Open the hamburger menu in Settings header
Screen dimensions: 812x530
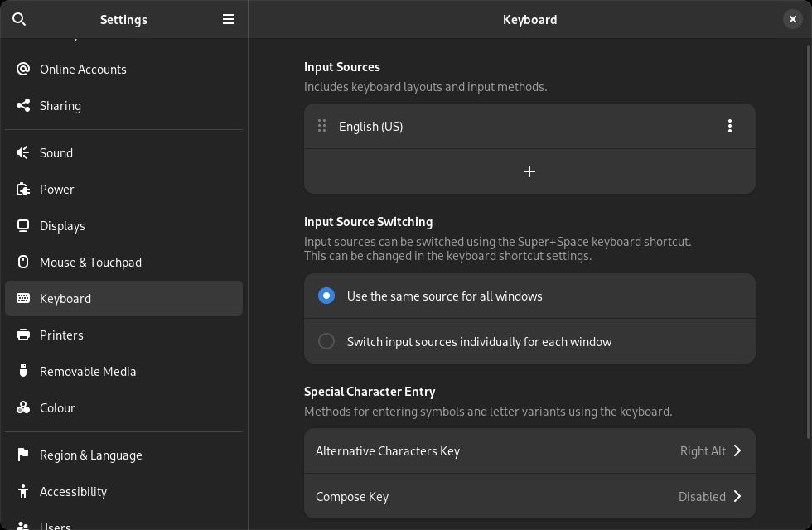[x=229, y=19]
